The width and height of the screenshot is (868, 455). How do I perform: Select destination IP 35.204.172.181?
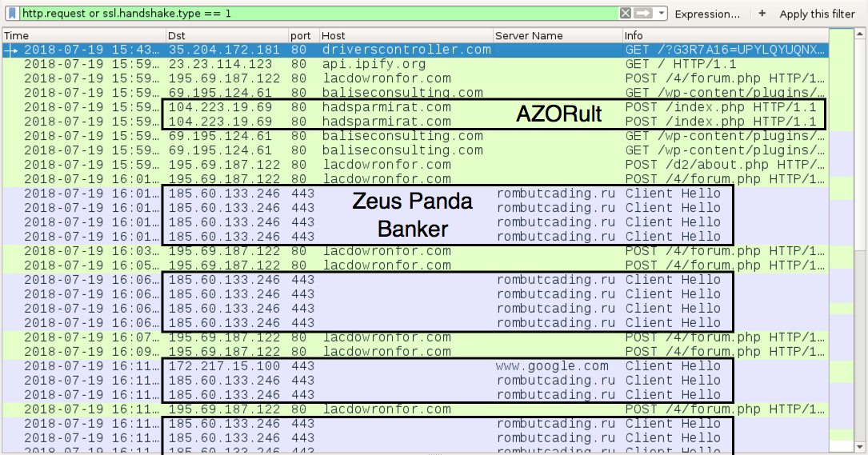(x=224, y=50)
